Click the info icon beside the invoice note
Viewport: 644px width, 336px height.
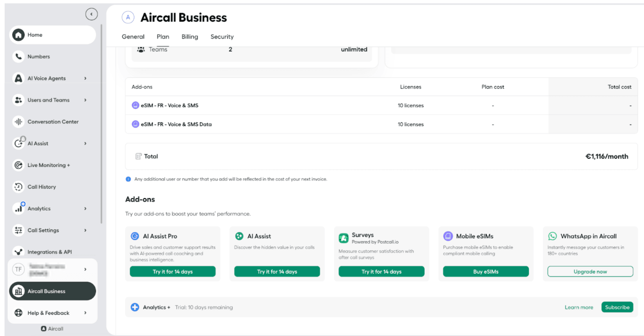tap(128, 179)
